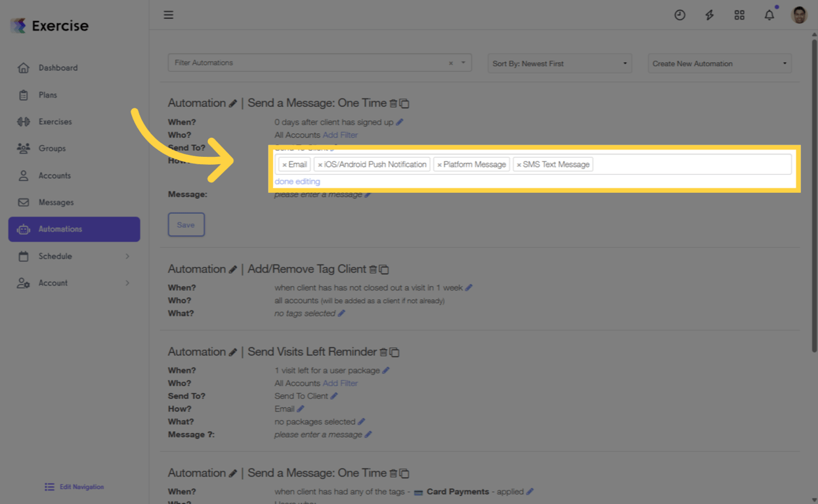The image size is (818, 504).
Task: Duplicate the Add/Remove Tag Client automation
Action: (x=384, y=270)
